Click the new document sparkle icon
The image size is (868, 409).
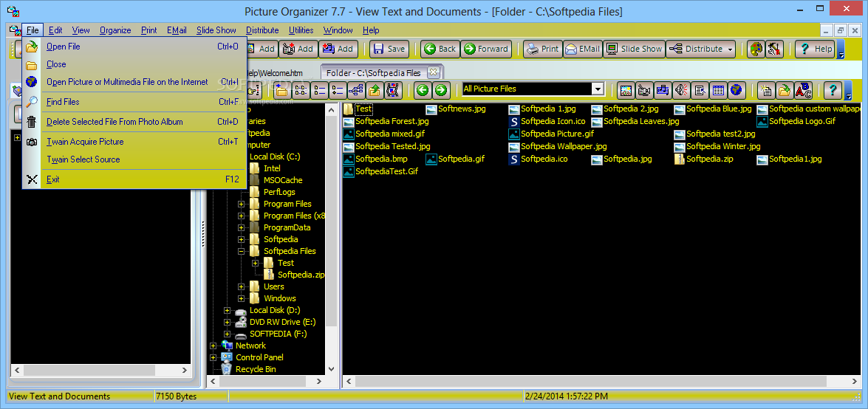coord(766,89)
